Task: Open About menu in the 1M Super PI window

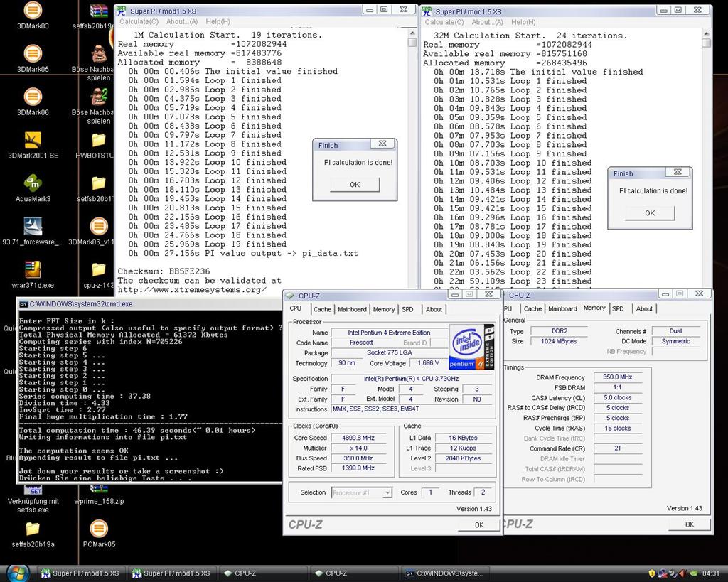Action: point(182,22)
